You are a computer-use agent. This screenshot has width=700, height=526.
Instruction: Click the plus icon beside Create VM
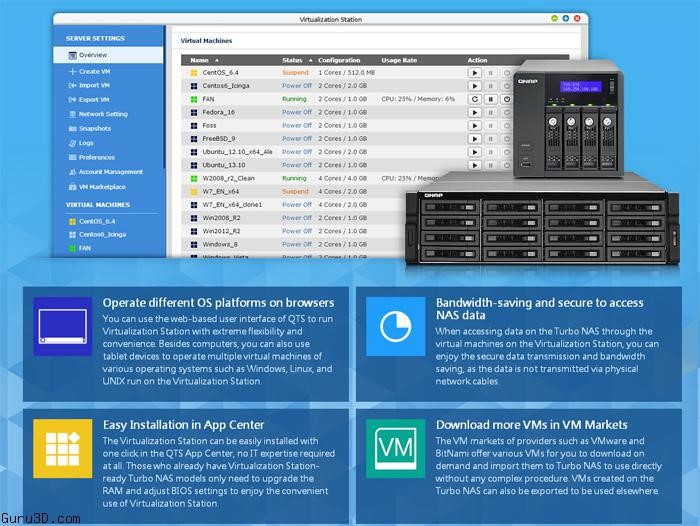click(72, 71)
